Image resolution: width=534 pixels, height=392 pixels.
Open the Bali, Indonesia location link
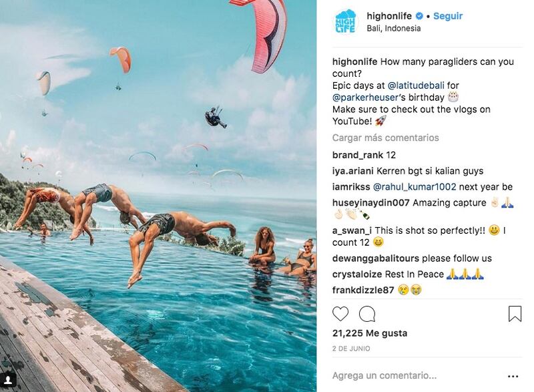coord(394,28)
